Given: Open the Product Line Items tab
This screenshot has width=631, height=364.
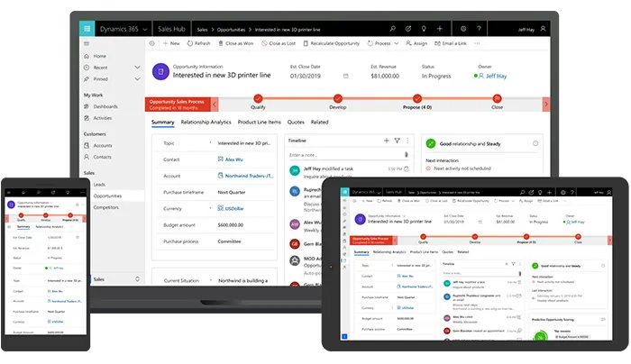Looking at the screenshot, I should tap(259, 122).
